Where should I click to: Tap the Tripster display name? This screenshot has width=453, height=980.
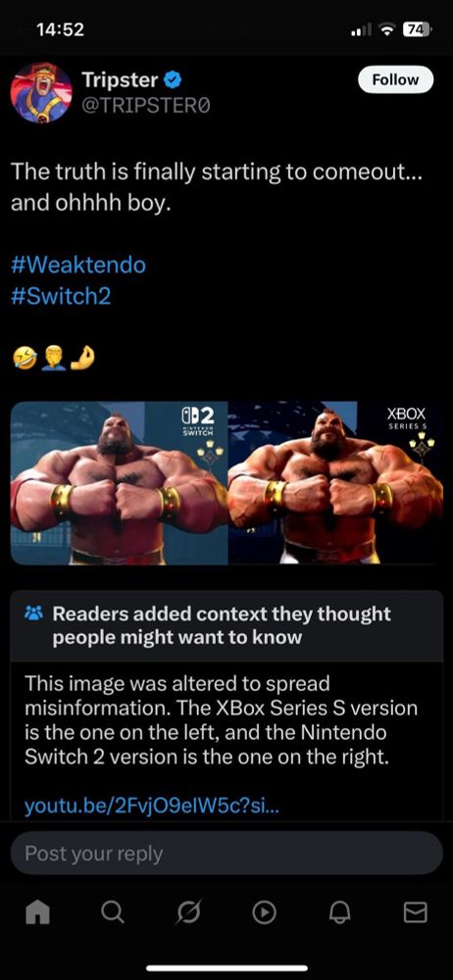click(120, 80)
